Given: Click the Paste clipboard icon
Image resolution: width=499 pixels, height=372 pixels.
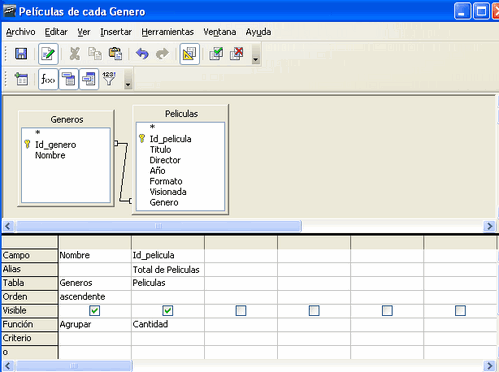Looking at the screenshot, I should [x=115, y=54].
